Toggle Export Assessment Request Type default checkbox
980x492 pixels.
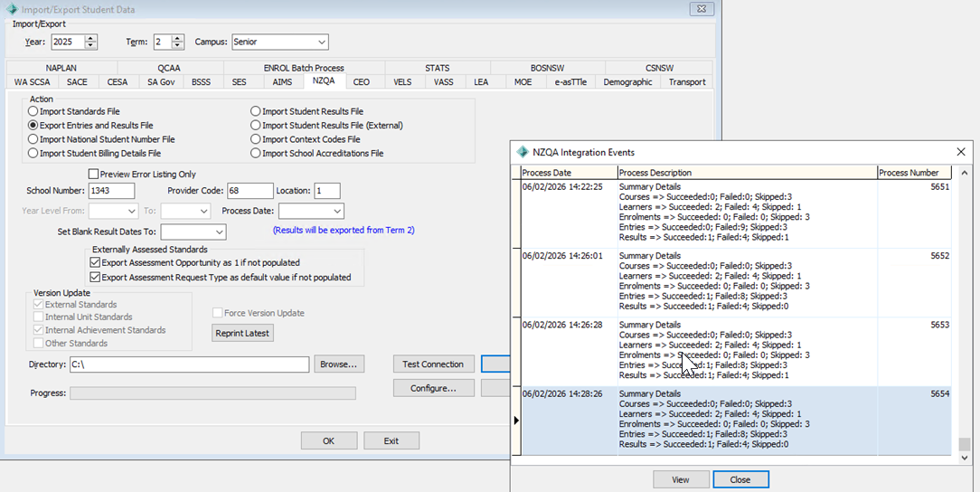[95, 277]
